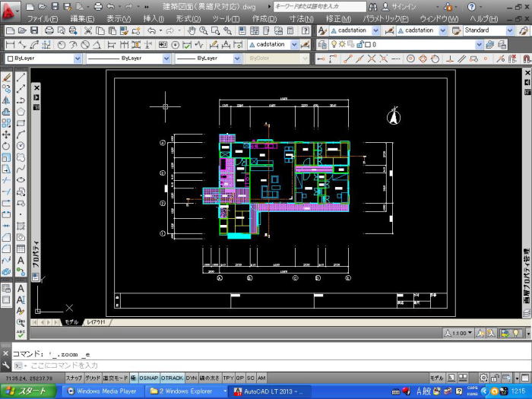Expand the Help dropdown arrow in title bar
This screenshot has width=532, height=399.
(481, 7)
